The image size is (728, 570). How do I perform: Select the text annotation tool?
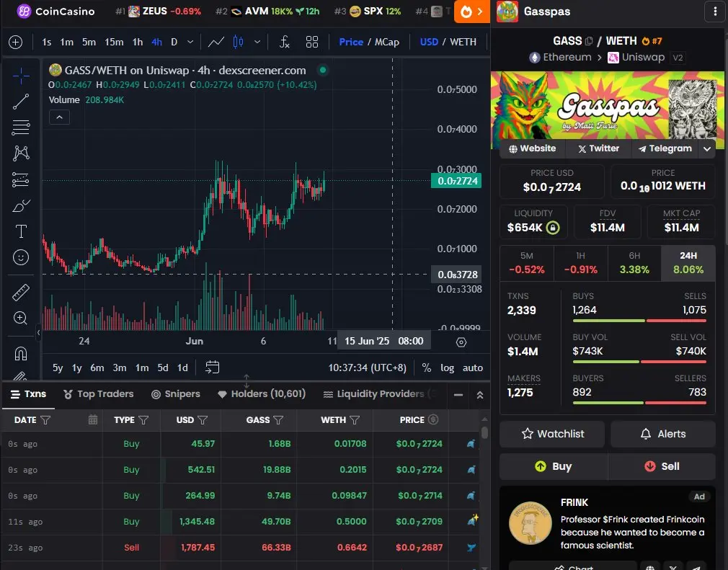[x=21, y=231]
